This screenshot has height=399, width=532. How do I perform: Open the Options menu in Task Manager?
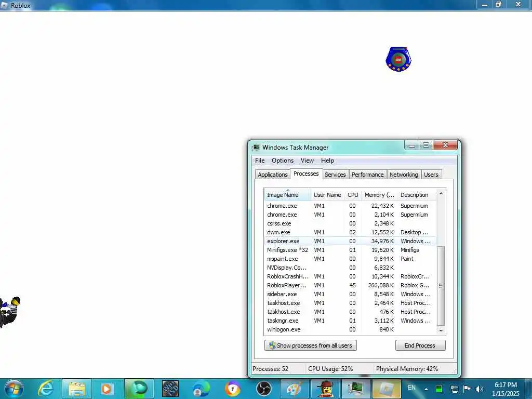tap(283, 161)
